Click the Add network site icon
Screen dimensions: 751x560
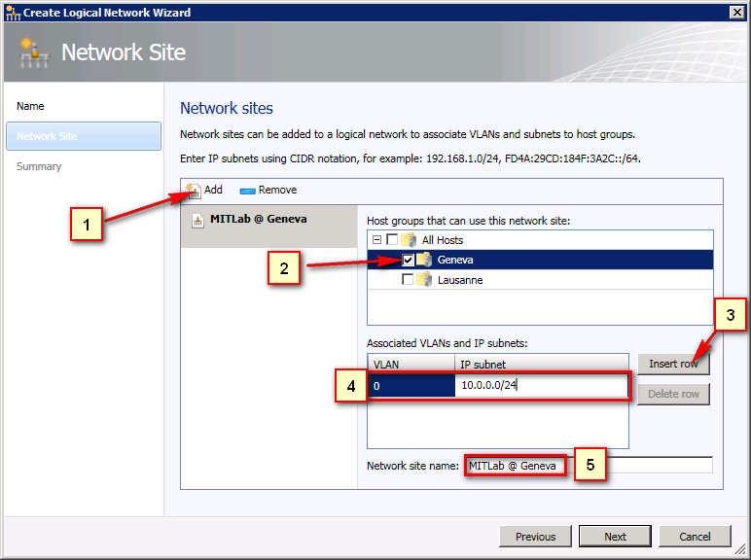click(193, 191)
